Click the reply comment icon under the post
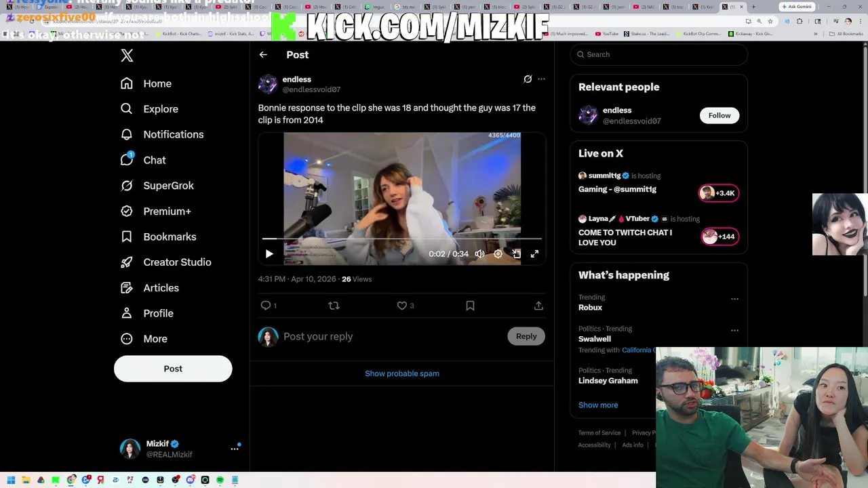This screenshot has height=488, width=868. pos(266,306)
